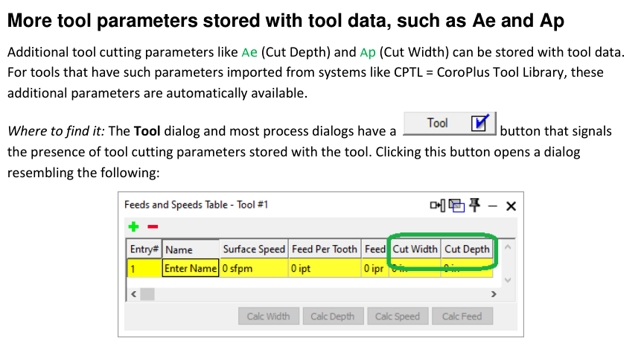This screenshot has height=350, width=644.
Task: Click the red minus remove entry icon
Action: 153,226
